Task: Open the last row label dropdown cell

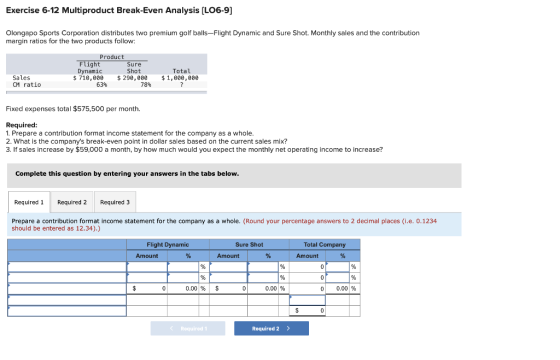Action: tap(67, 311)
